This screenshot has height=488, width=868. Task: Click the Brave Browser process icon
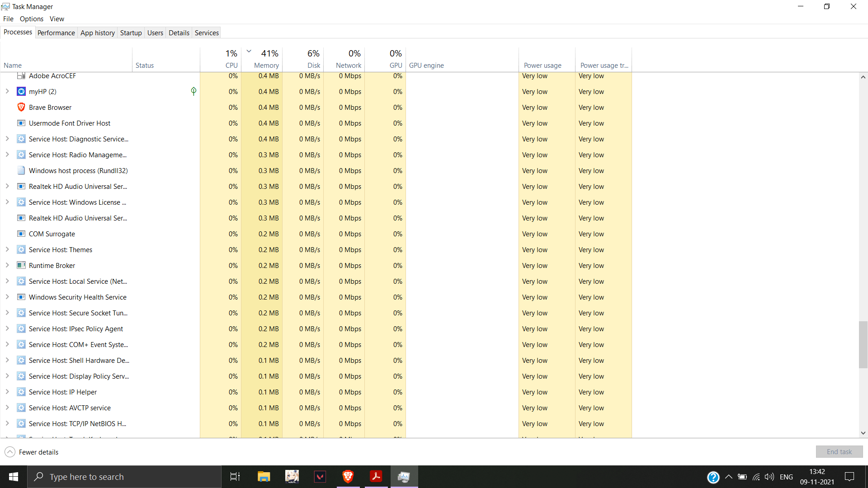pyautogui.click(x=21, y=107)
